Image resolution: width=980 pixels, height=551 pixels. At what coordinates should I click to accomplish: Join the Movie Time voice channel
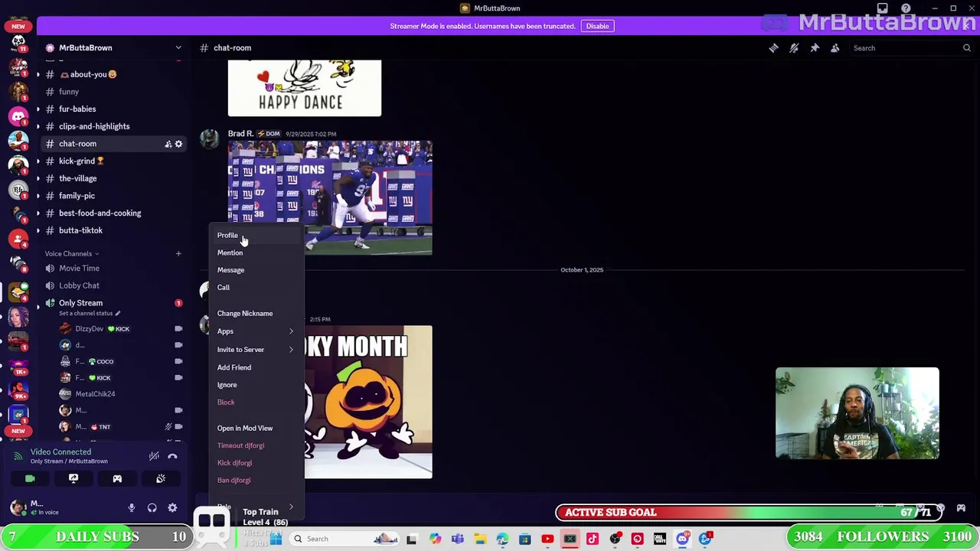pyautogui.click(x=113, y=269)
